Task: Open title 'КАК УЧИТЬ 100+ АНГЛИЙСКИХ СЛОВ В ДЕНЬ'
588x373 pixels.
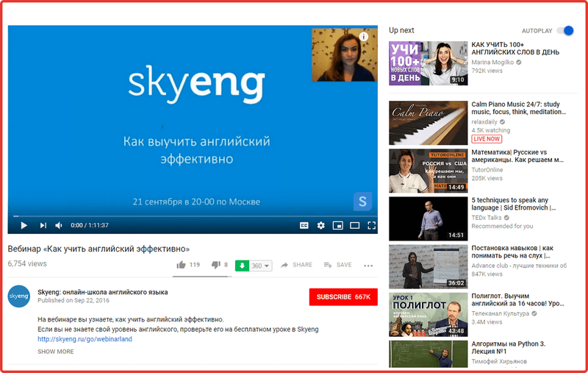Action: pyautogui.click(x=515, y=49)
